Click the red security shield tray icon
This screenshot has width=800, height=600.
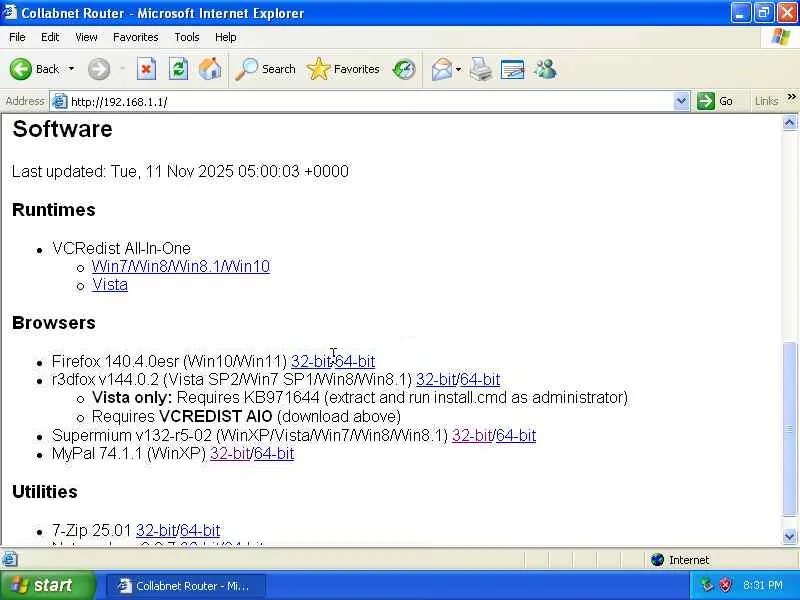click(x=726, y=585)
